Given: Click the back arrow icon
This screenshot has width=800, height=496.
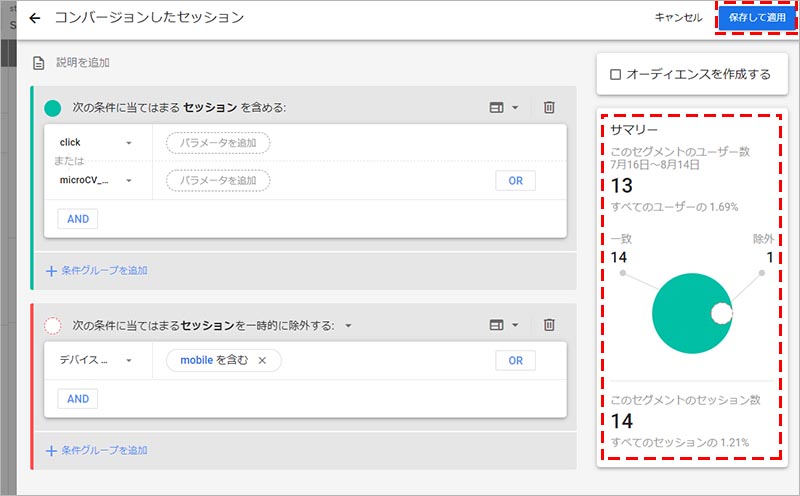Looking at the screenshot, I should click(36, 18).
